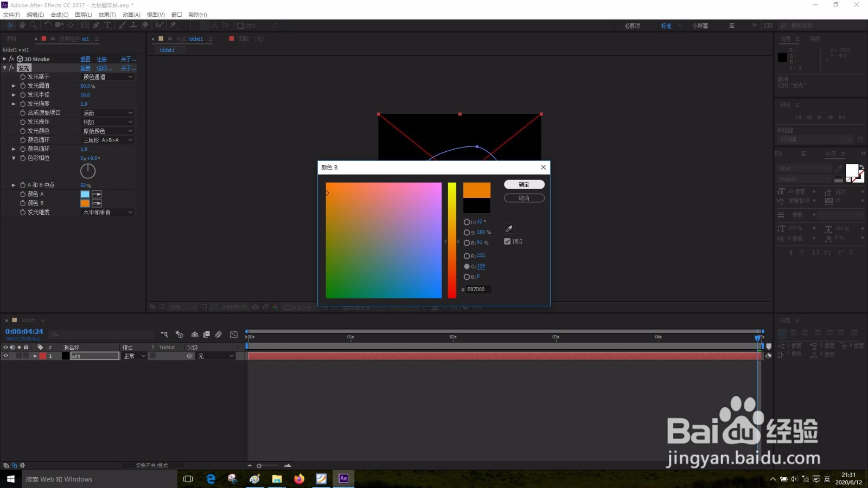
Task: Select the Pen tool
Action: point(96,25)
